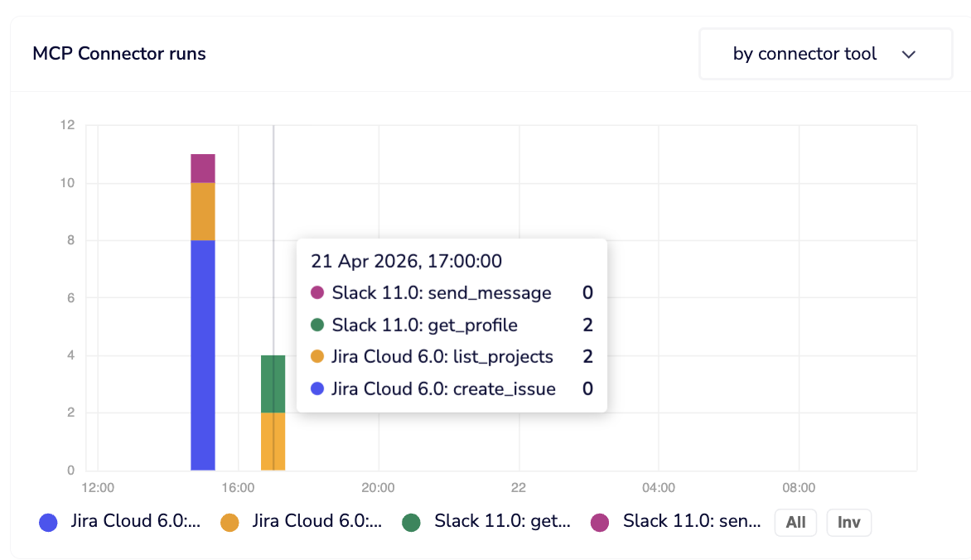The width and height of the screenshot is (971, 560).
Task: Click the '16:00' x-axis label
Action: click(238, 488)
